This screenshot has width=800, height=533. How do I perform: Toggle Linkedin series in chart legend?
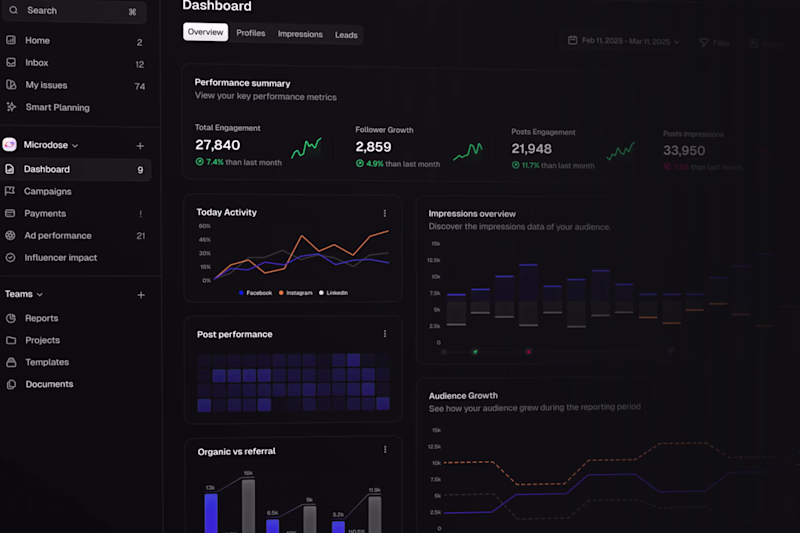point(333,293)
